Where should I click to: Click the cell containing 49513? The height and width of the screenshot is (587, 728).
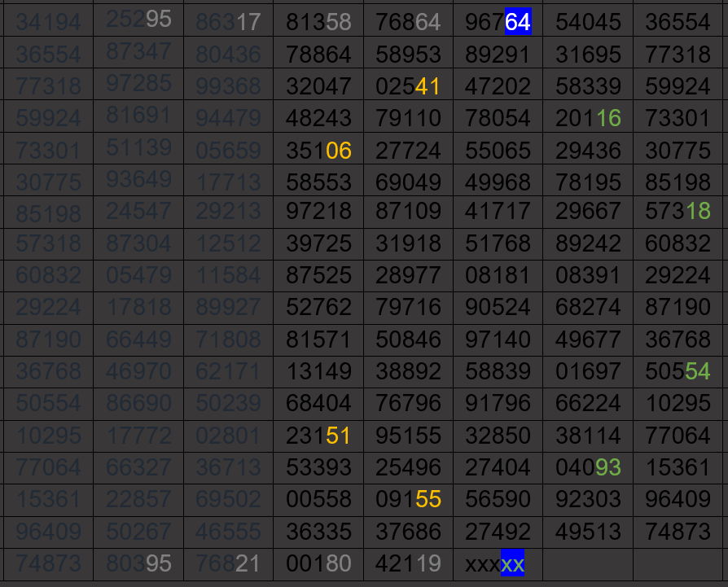pyautogui.click(x=588, y=532)
